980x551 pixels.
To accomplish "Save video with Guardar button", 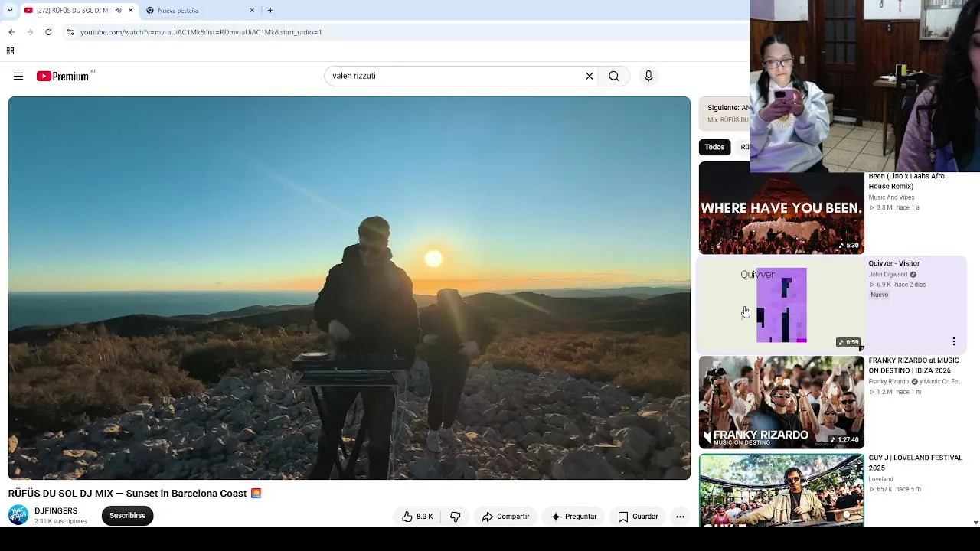I will tap(638, 517).
